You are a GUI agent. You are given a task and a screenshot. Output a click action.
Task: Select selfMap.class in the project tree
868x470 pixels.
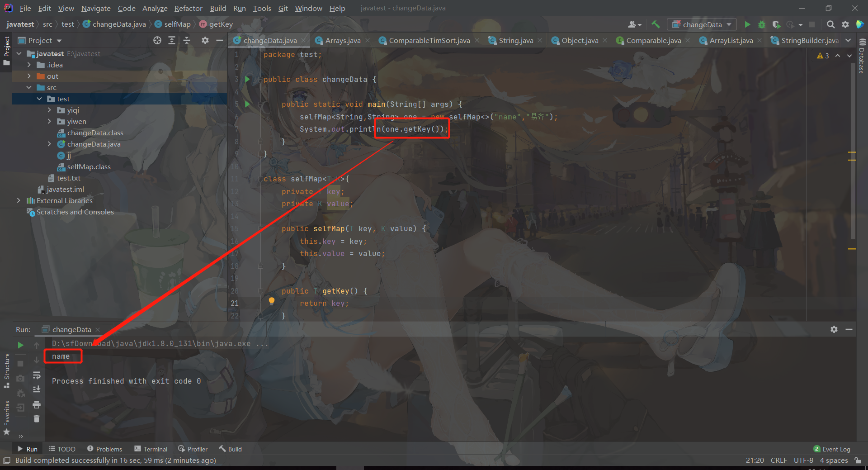89,166
